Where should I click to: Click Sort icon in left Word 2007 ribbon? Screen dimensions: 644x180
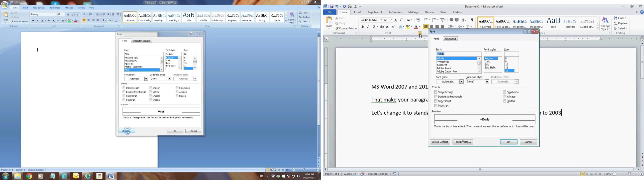113,14
